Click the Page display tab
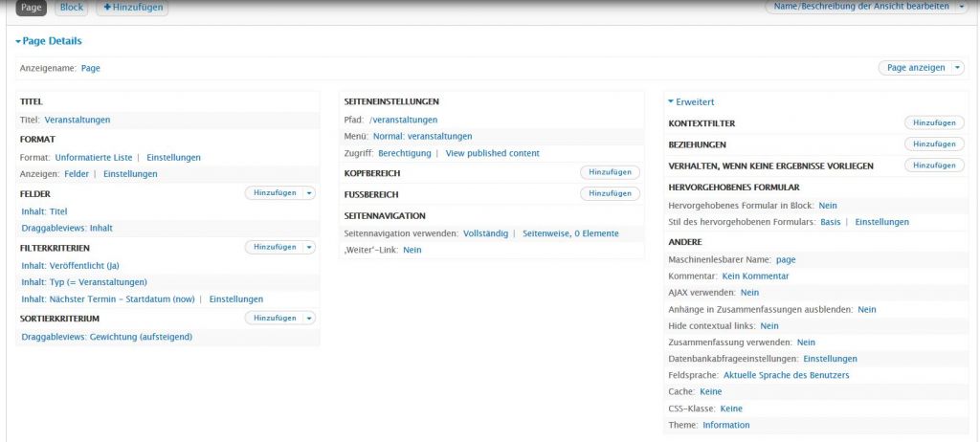 (x=32, y=8)
